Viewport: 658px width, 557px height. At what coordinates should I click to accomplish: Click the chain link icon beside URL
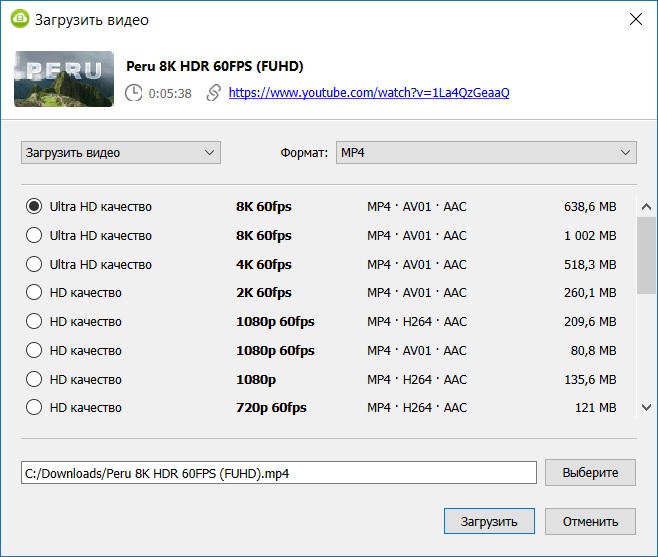pos(213,93)
